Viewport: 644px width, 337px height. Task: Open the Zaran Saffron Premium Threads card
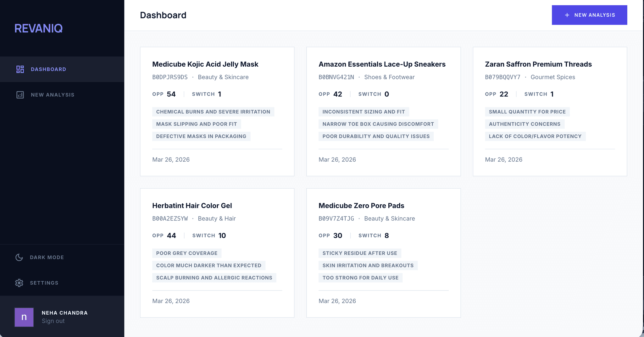tap(550, 112)
